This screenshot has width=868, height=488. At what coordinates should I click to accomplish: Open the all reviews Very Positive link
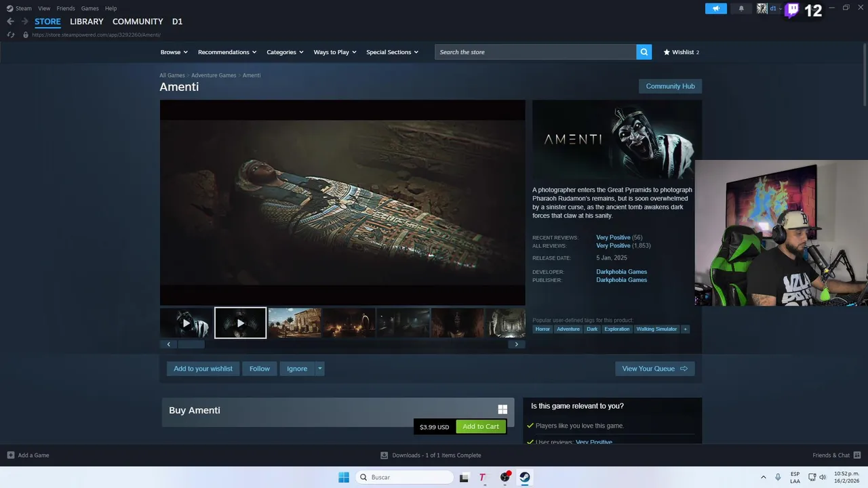pos(613,245)
